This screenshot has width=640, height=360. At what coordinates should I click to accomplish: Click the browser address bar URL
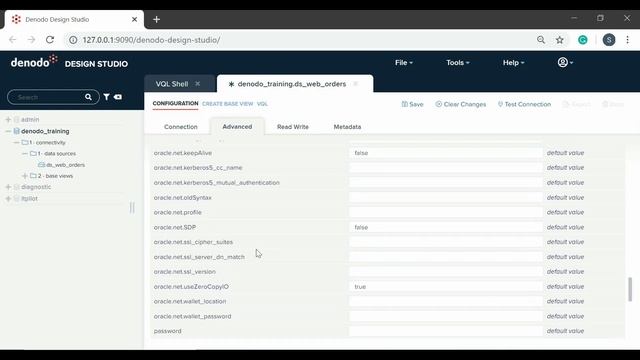point(151,40)
